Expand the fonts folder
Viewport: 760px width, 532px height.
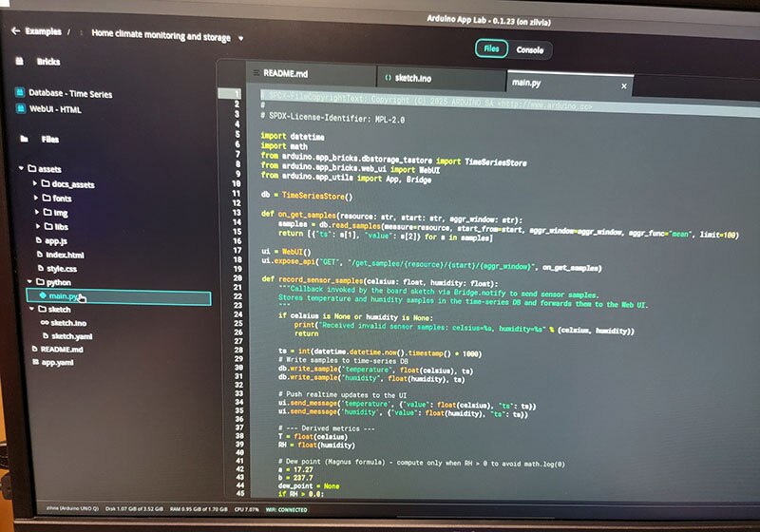35,198
